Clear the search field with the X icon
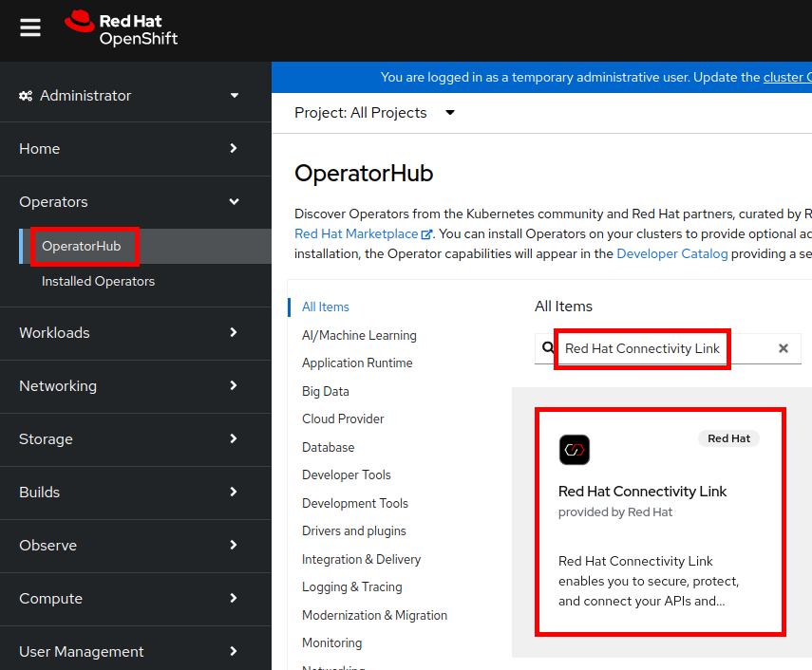812x670 pixels. pos(783,347)
